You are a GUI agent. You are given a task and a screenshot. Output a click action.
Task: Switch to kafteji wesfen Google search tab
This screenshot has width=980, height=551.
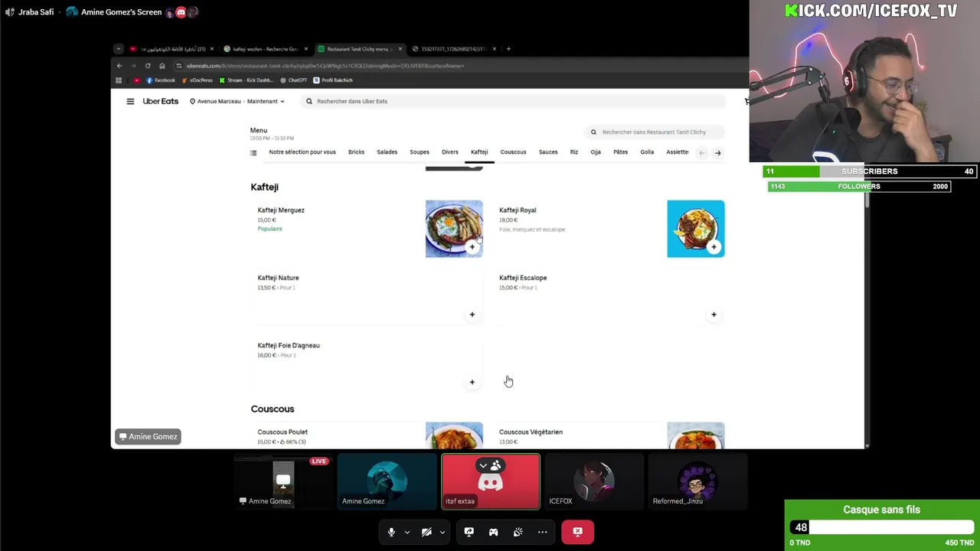pos(266,49)
